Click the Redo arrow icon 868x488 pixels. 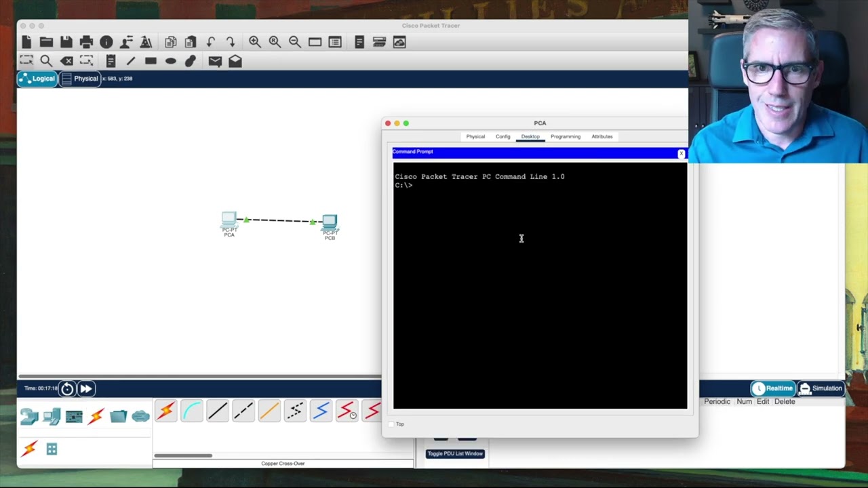click(x=231, y=42)
